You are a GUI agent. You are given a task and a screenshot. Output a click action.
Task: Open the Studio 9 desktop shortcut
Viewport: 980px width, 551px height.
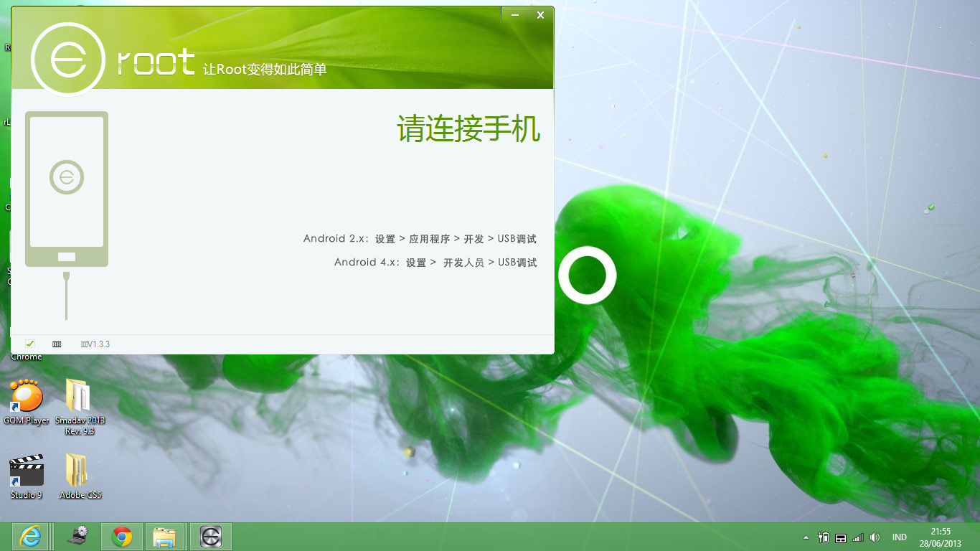point(27,476)
